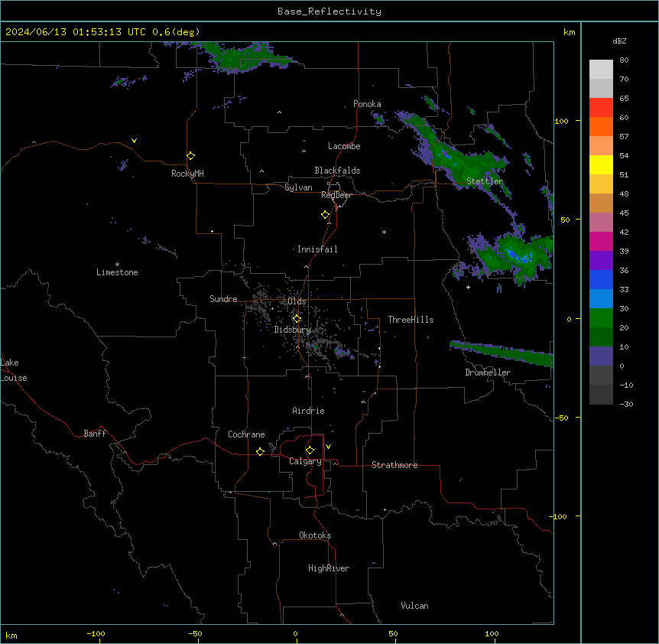Click the Vulcan town label
The width and height of the screenshot is (659, 644).
pos(415,606)
